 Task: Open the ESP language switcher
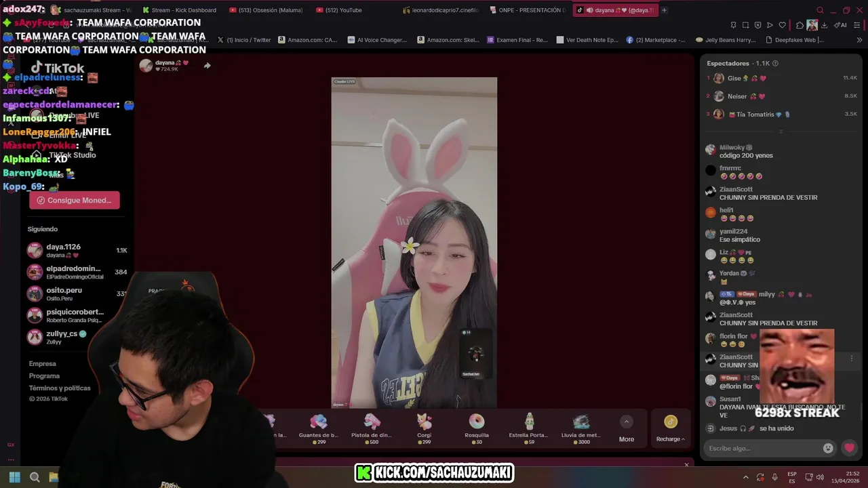click(x=792, y=477)
